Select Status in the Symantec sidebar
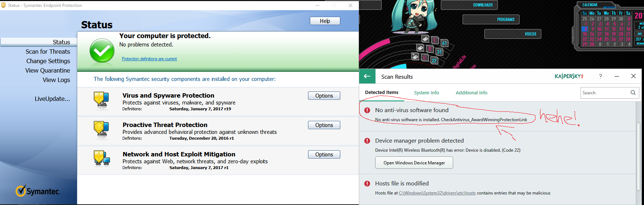Viewport: 644px width, 205px height. (x=61, y=42)
